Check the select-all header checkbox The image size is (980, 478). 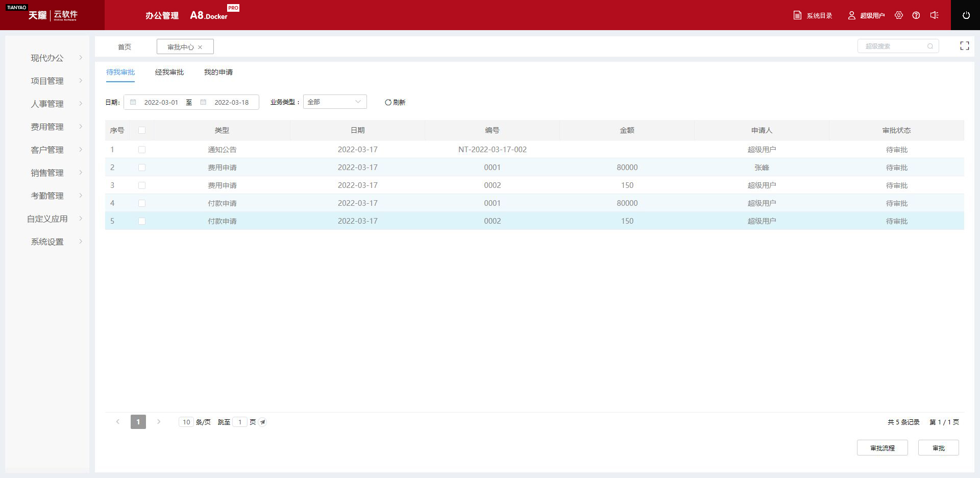click(x=142, y=130)
